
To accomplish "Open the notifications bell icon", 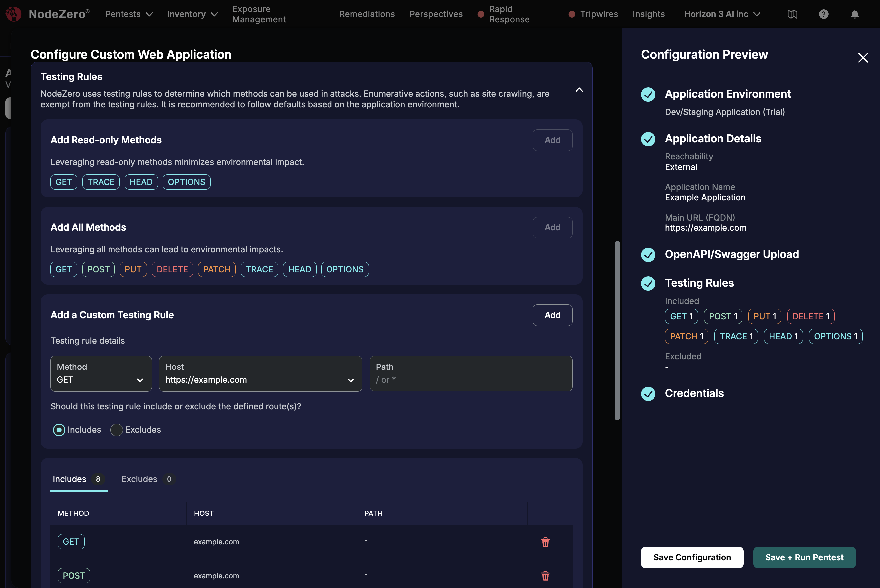I will tap(854, 14).
